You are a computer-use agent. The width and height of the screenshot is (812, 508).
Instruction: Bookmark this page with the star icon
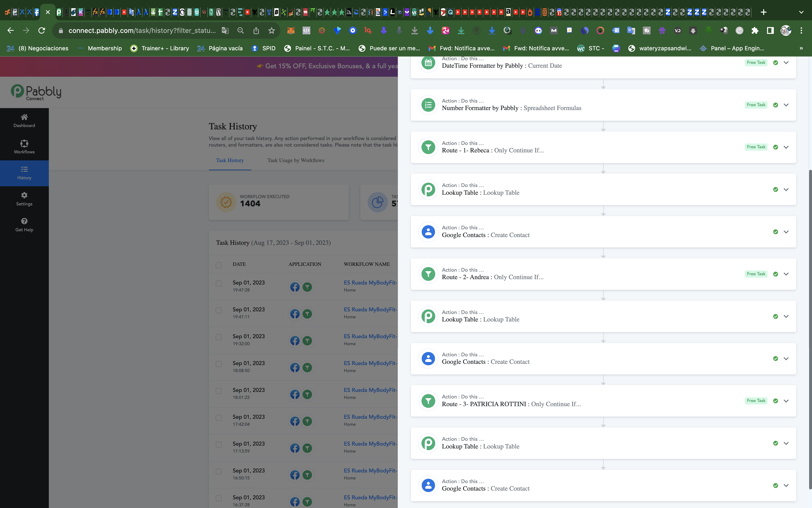271,30
